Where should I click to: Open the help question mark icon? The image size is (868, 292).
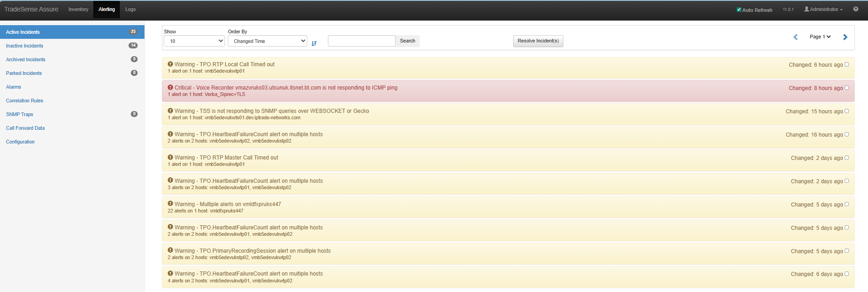[x=856, y=9]
